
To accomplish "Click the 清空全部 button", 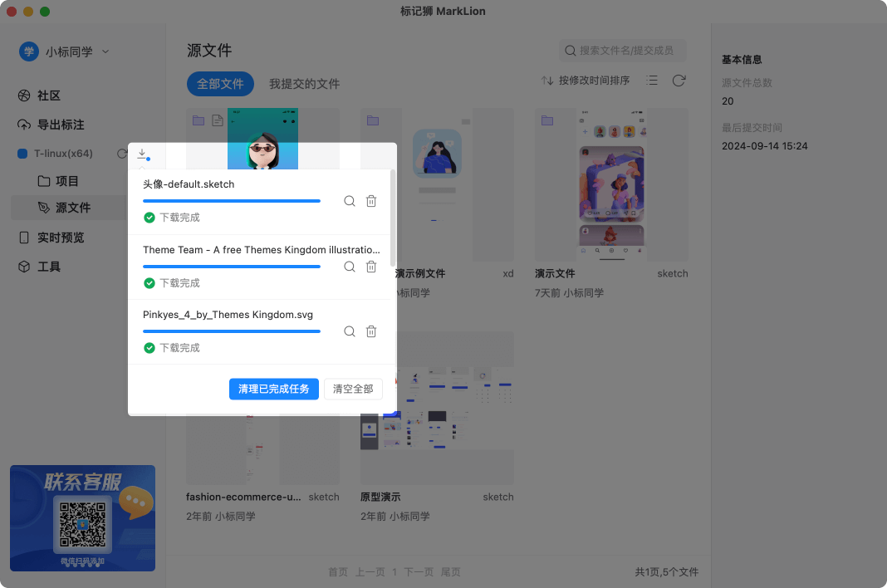I will click(352, 389).
